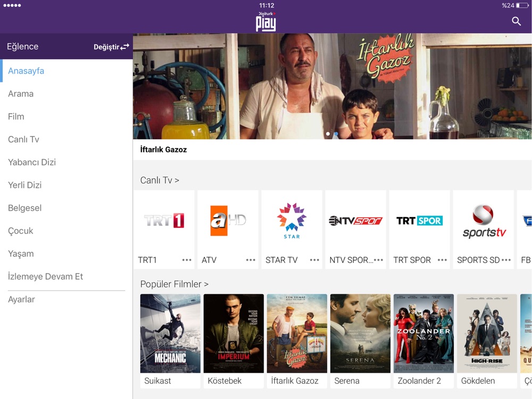Viewport: 532px width, 399px height.
Task: Open Zoolander 2 movie poster
Action: (x=423, y=334)
